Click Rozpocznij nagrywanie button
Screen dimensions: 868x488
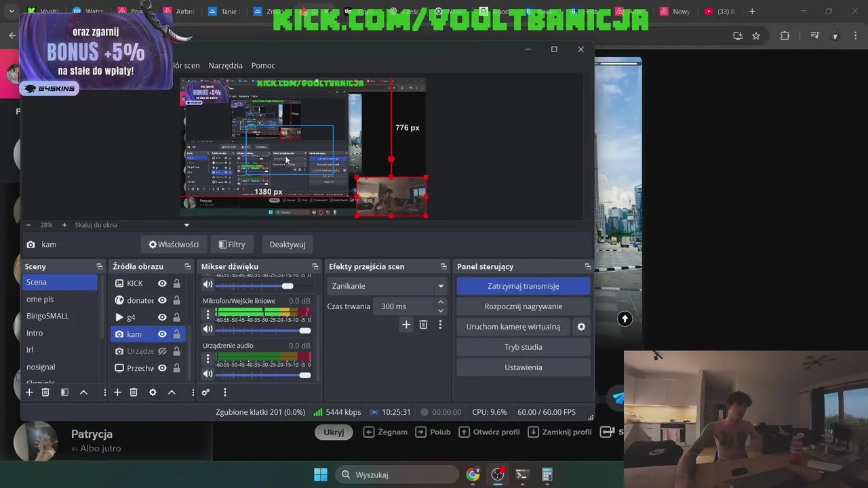point(523,306)
